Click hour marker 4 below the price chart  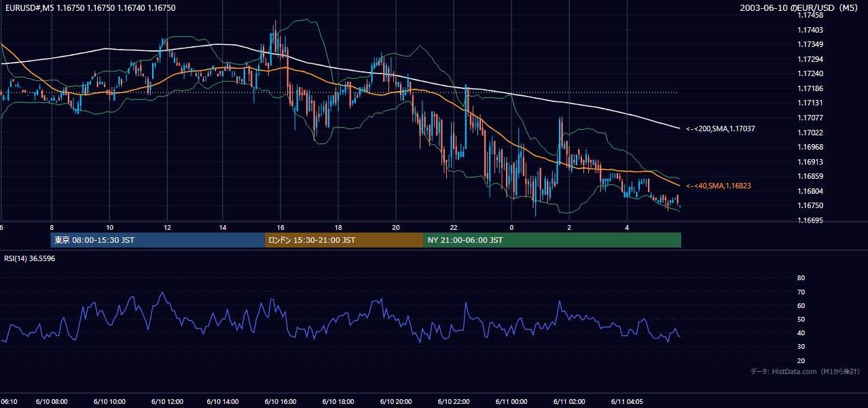(627, 227)
